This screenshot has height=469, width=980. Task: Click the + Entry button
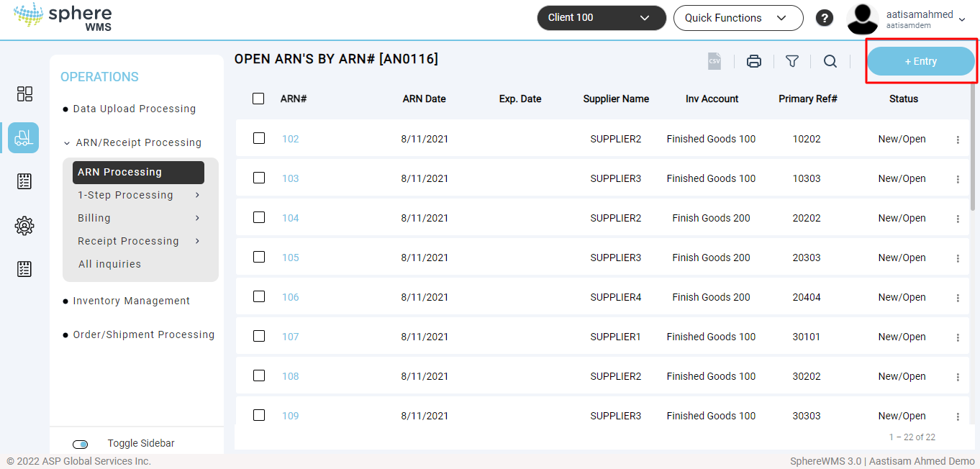tap(920, 61)
